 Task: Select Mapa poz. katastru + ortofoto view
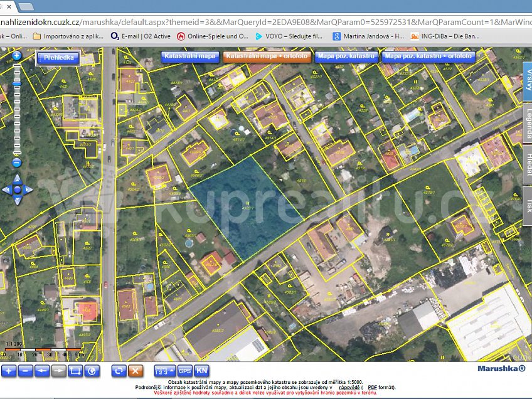[x=428, y=56]
